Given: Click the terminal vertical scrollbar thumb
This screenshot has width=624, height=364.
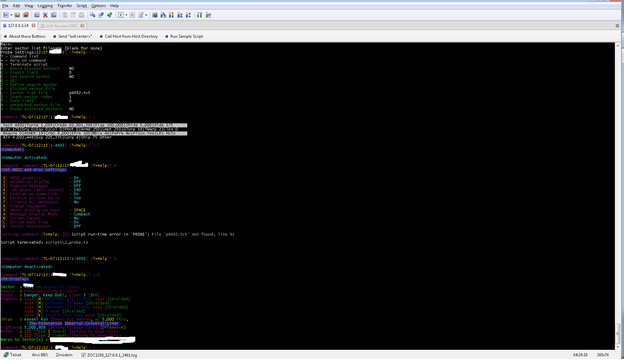Looking at the screenshot, I should [x=618, y=334].
